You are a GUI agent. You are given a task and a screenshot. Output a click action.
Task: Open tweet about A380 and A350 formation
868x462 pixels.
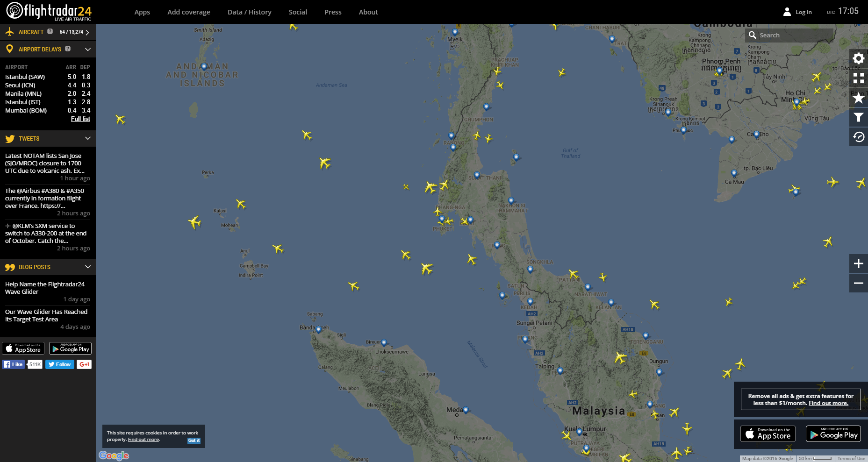tap(45, 198)
